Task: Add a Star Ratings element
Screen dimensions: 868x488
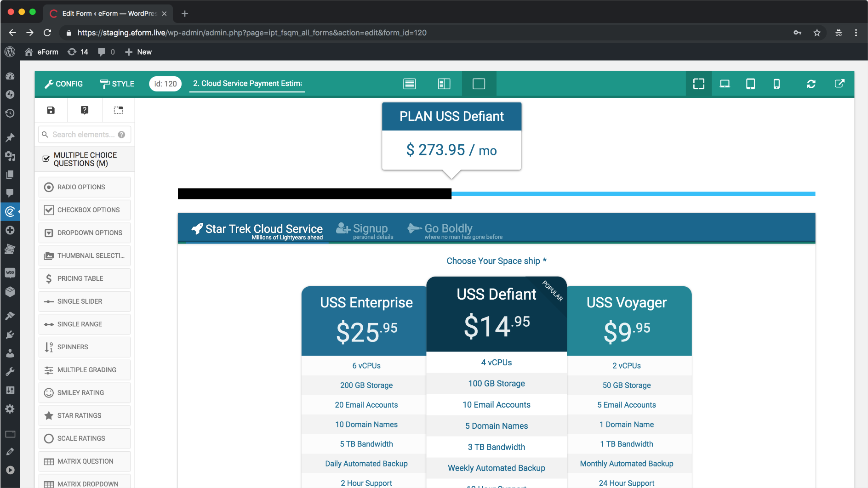Action: coord(85,415)
